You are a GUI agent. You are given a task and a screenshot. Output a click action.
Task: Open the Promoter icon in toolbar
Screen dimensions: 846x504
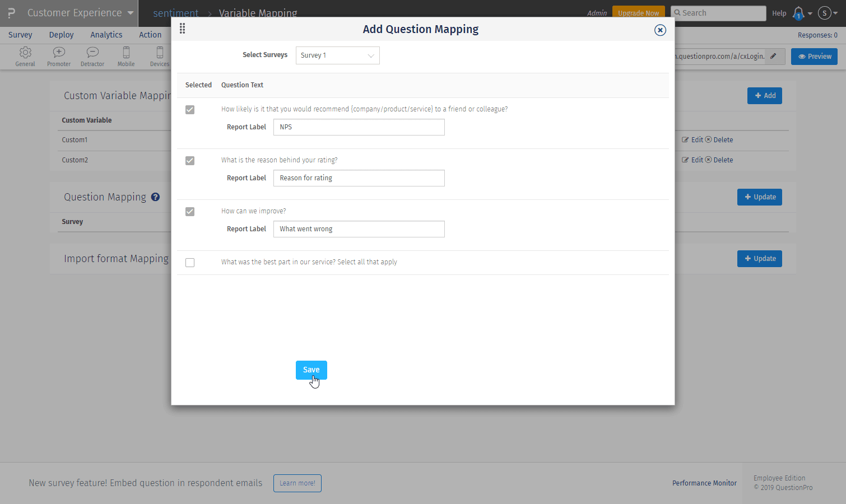pos(59,53)
